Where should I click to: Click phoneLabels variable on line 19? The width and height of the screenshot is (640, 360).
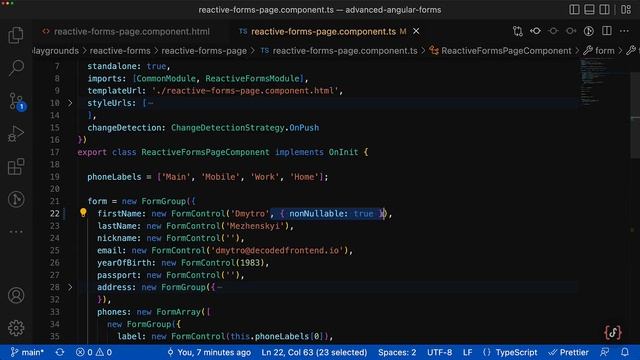click(x=114, y=177)
